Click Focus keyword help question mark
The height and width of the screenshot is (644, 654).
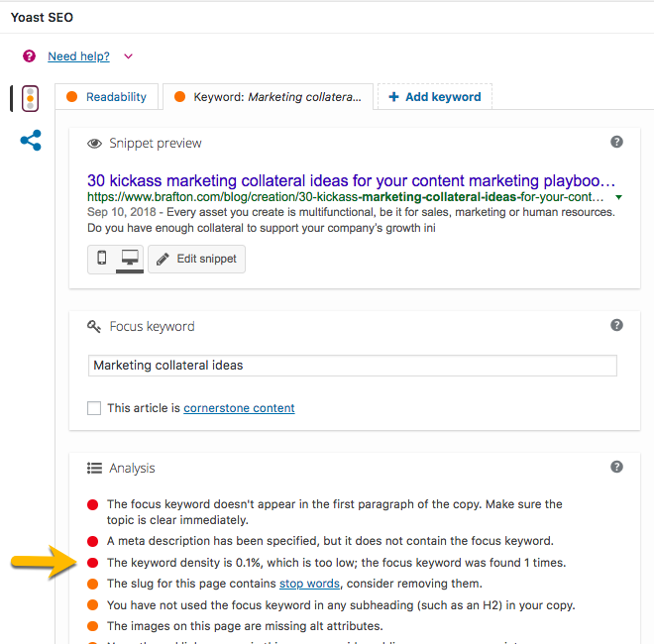[x=616, y=325]
